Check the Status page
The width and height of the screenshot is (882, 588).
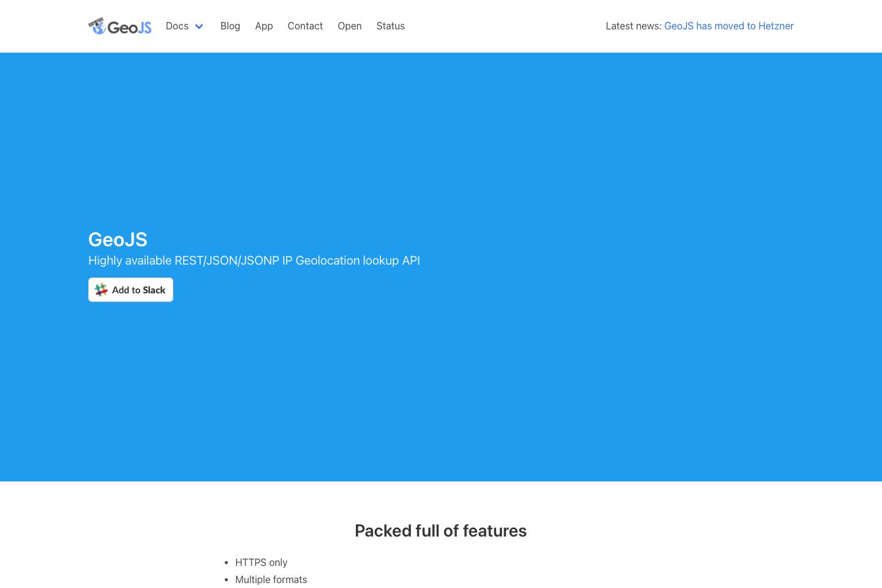(x=390, y=26)
